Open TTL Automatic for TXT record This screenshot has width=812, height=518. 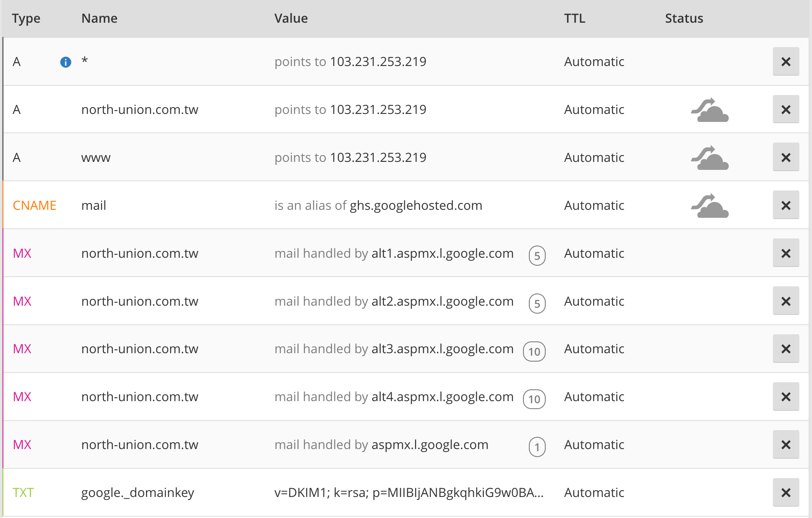[594, 493]
